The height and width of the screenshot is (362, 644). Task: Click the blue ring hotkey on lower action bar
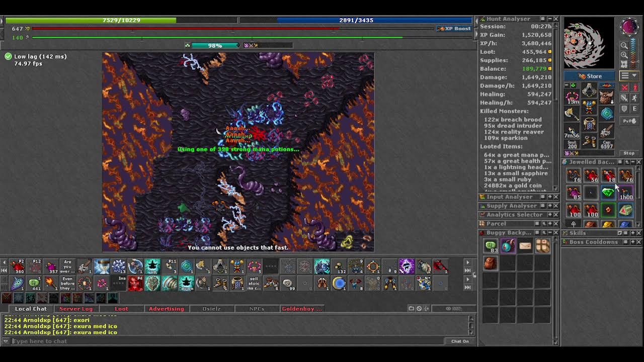(339, 284)
